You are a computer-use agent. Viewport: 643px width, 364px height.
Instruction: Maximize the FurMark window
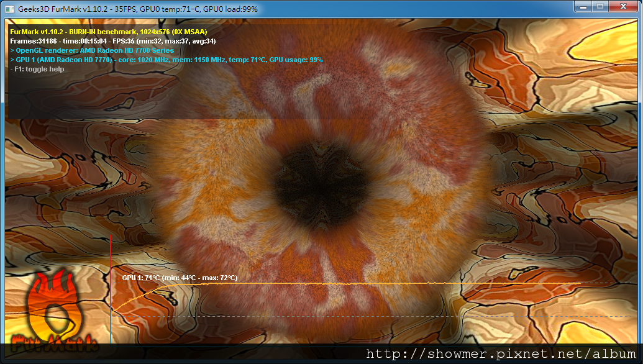point(600,7)
